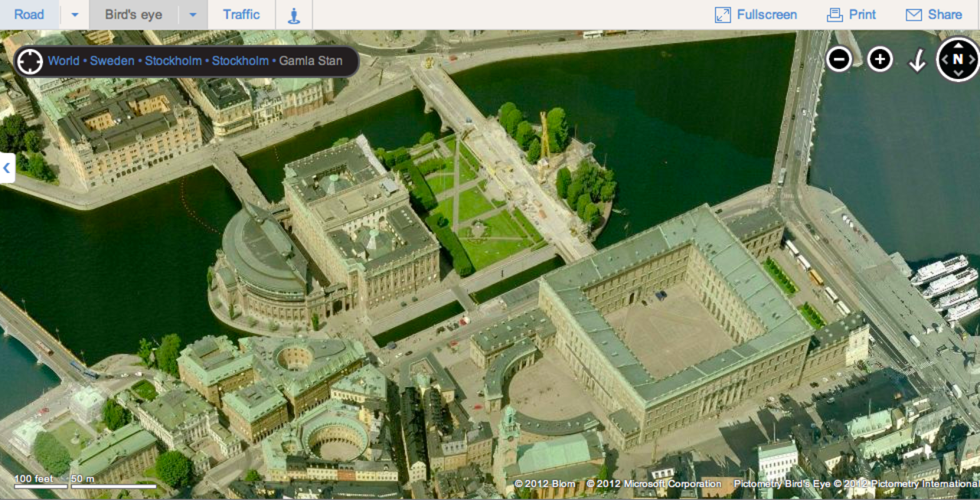Click the Streetside pegman icon

click(292, 15)
